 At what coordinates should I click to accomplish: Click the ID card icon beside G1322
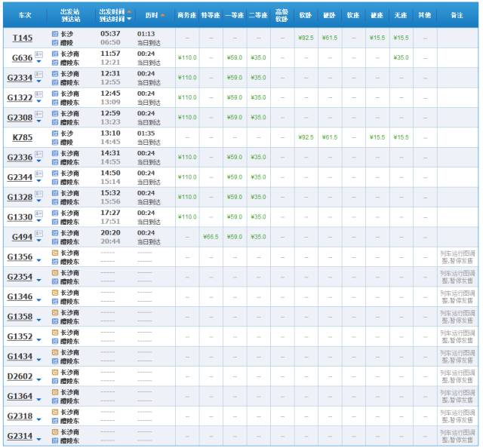point(38,94)
